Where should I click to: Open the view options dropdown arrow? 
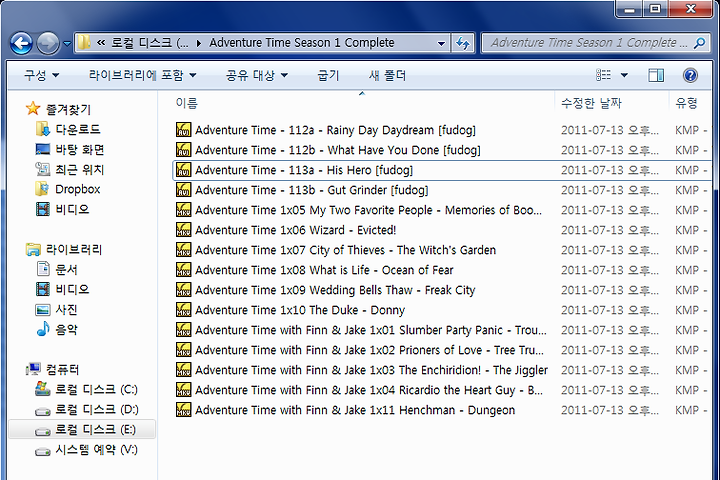pyautogui.click(x=624, y=75)
